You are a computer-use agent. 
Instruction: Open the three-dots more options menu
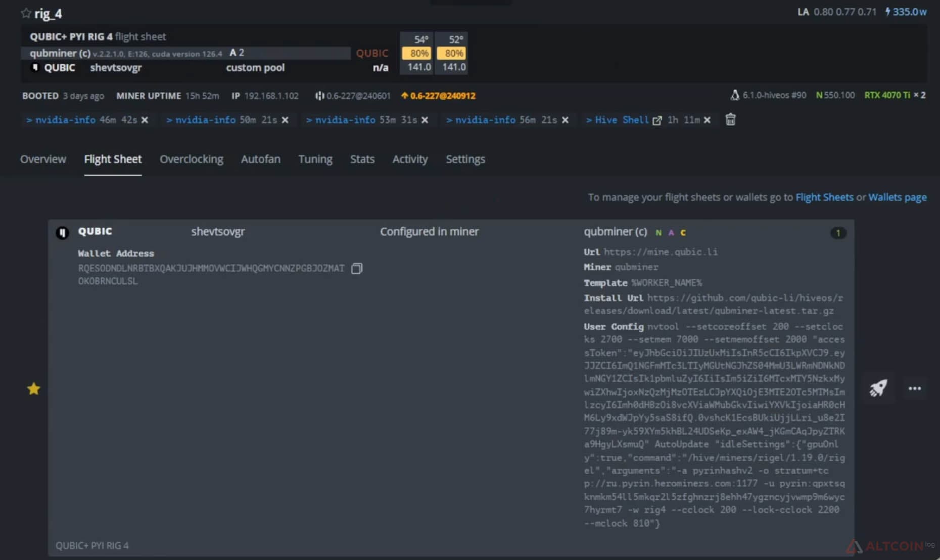tap(915, 388)
